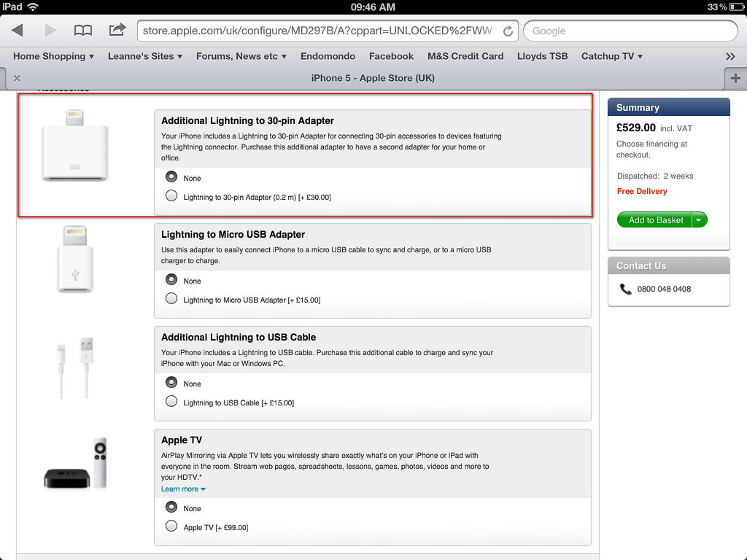This screenshot has width=747, height=560.
Task: Tap the Lightning to 30-pin Adapter image
Action: coord(75,145)
